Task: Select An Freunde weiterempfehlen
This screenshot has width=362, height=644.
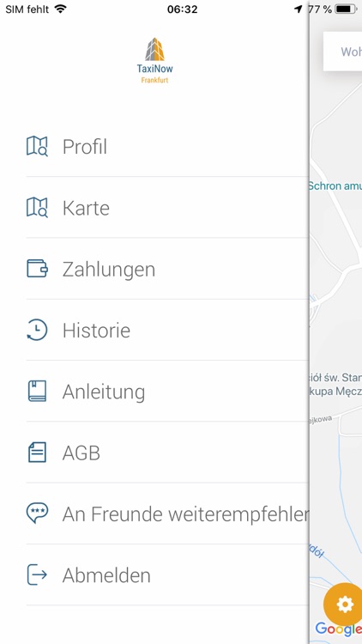Action: coord(167,513)
